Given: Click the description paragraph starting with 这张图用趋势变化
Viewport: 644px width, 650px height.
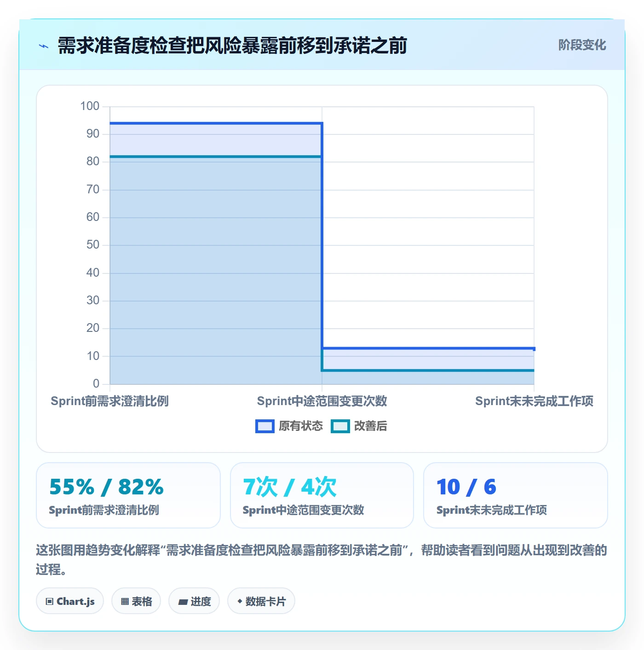Looking at the screenshot, I should [322, 560].
